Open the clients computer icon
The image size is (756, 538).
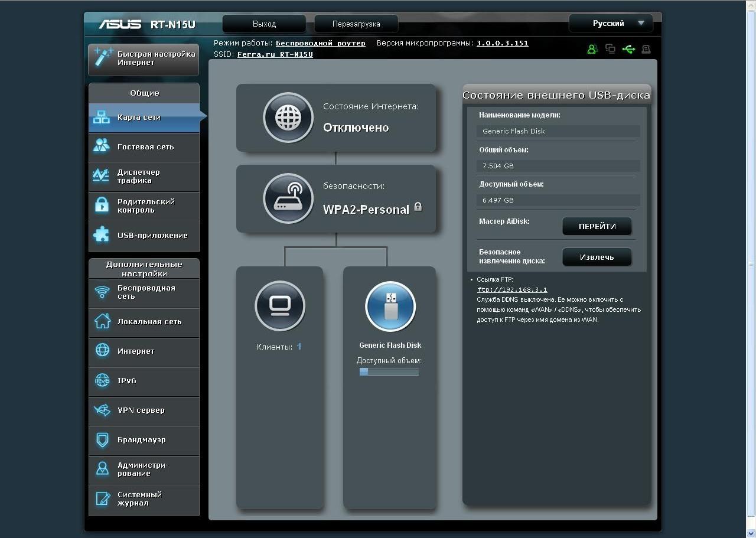280,306
